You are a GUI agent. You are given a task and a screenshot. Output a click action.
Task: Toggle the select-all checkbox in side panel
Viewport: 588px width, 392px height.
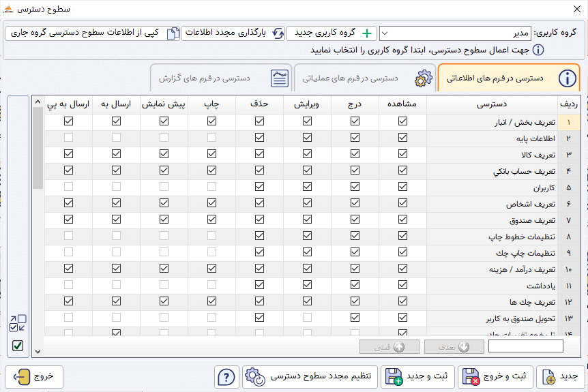18,346
